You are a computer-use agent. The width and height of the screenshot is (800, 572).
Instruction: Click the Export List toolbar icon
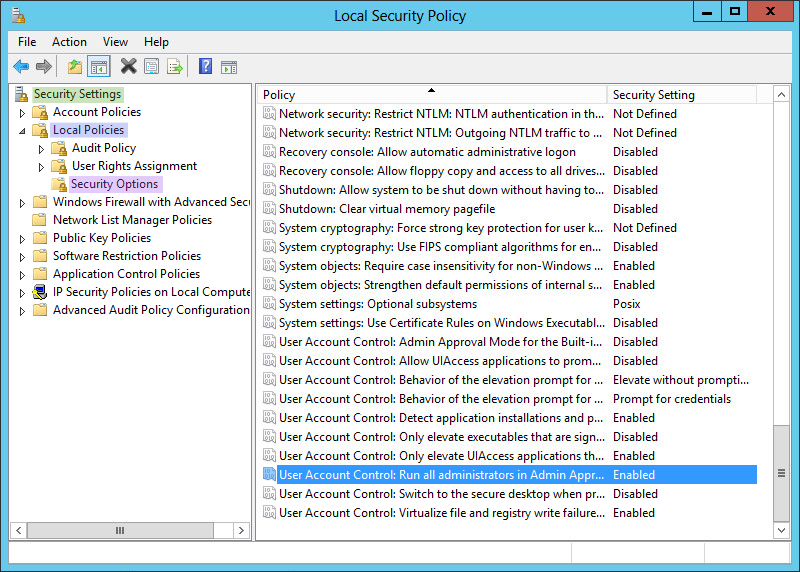[x=175, y=67]
